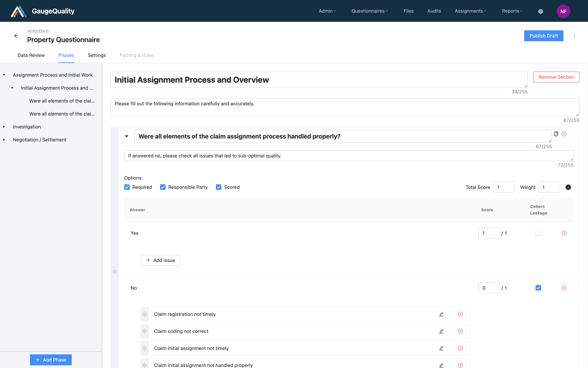Open the Questionnaires dropdown menu
Image resolution: width=588 pixels, height=368 pixels.
point(370,11)
